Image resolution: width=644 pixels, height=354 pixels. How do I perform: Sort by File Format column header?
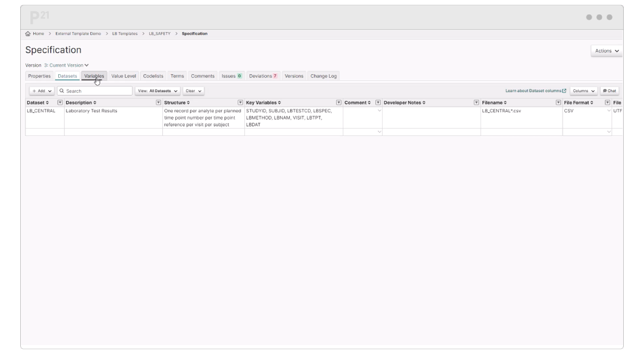[578, 103]
